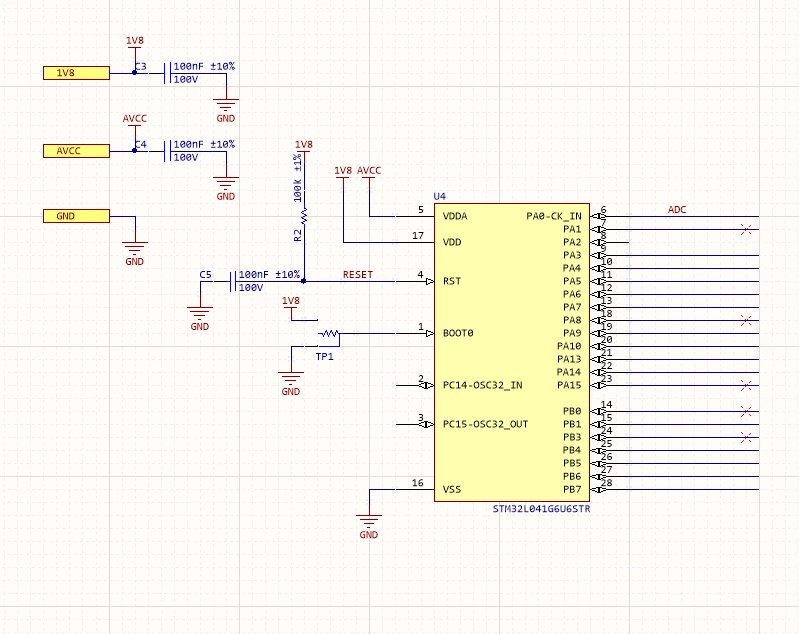Click the RESET net label
The height and width of the screenshot is (634, 799).
click(x=358, y=275)
